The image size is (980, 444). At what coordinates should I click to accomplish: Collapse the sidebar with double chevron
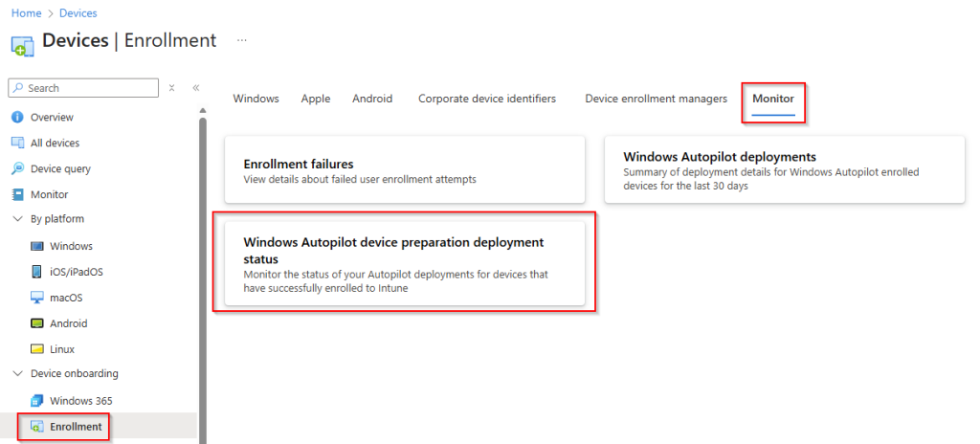click(x=195, y=88)
